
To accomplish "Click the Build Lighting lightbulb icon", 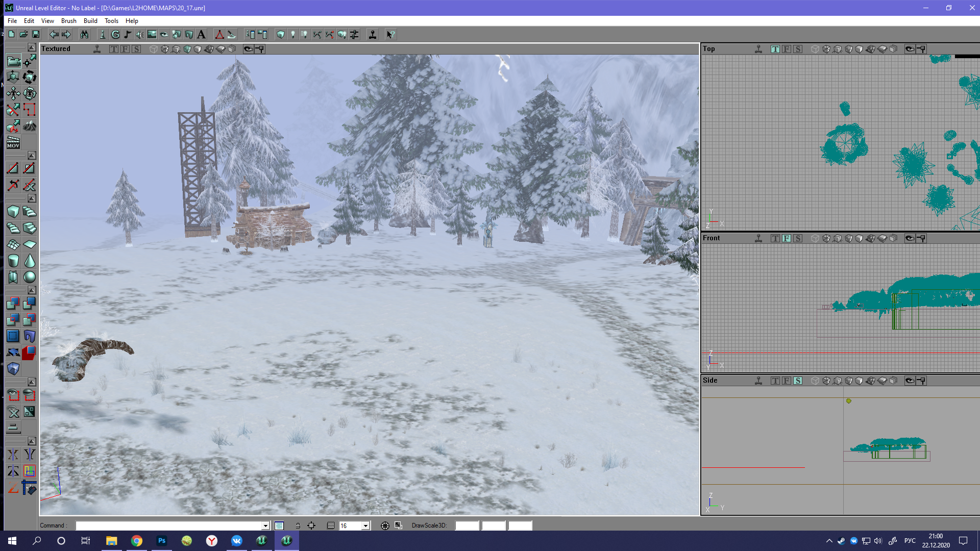I will [292, 35].
